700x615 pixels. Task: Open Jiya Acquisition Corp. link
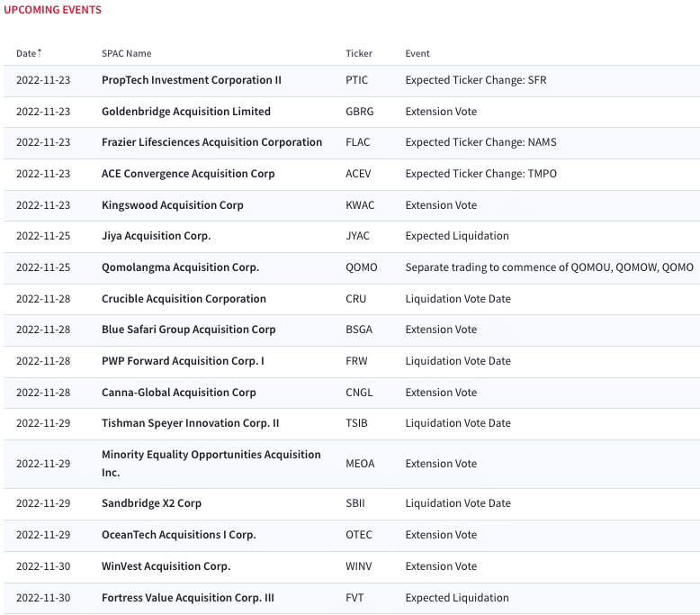pyautogui.click(x=157, y=236)
